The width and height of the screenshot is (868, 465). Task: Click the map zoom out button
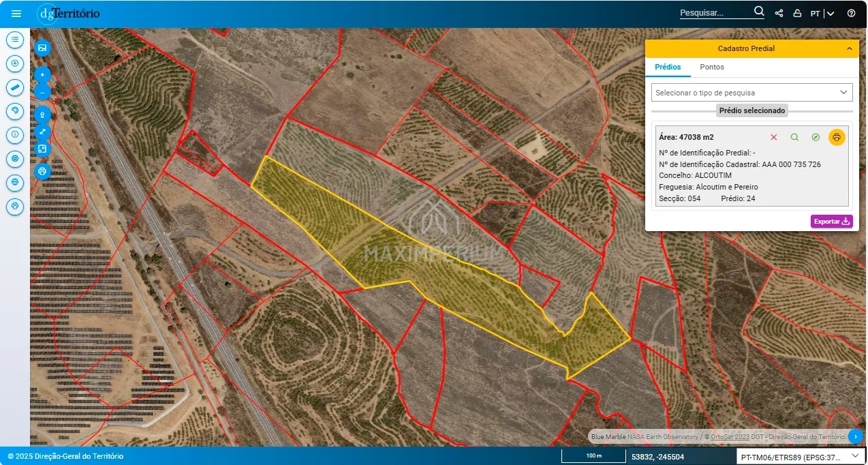tap(42, 91)
